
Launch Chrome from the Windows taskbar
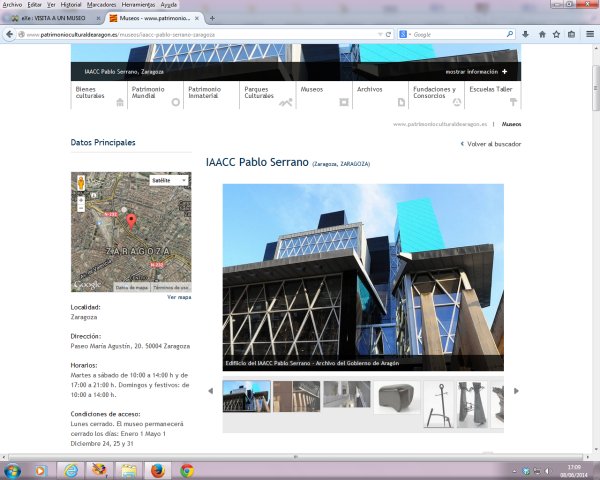(x=187, y=469)
